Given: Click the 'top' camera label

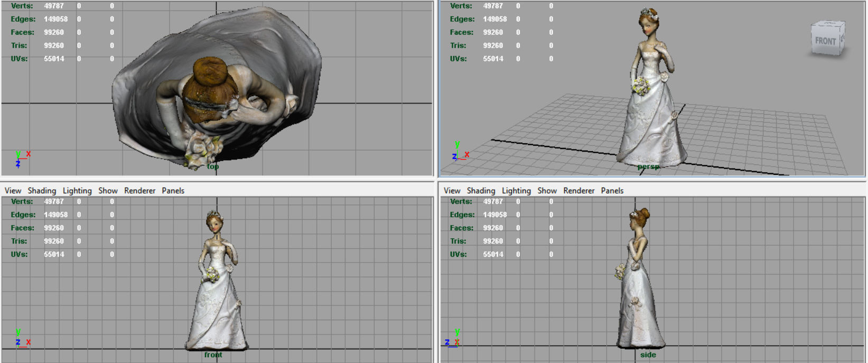Looking at the screenshot, I should (213, 166).
